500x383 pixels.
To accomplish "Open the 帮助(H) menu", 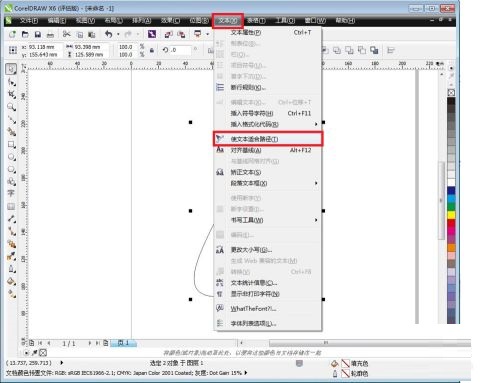I will pyautogui.click(x=345, y=21).
